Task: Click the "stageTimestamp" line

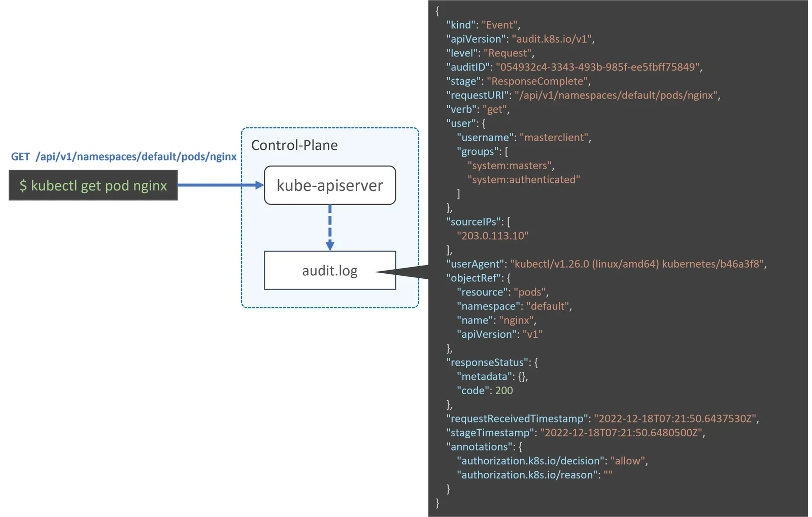Action: click(x=576, y=433)
